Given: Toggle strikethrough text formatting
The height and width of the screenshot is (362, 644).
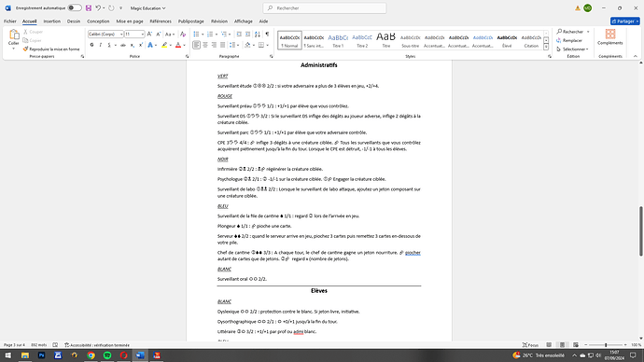Looking at the screenshot, I should pos(123,45).
